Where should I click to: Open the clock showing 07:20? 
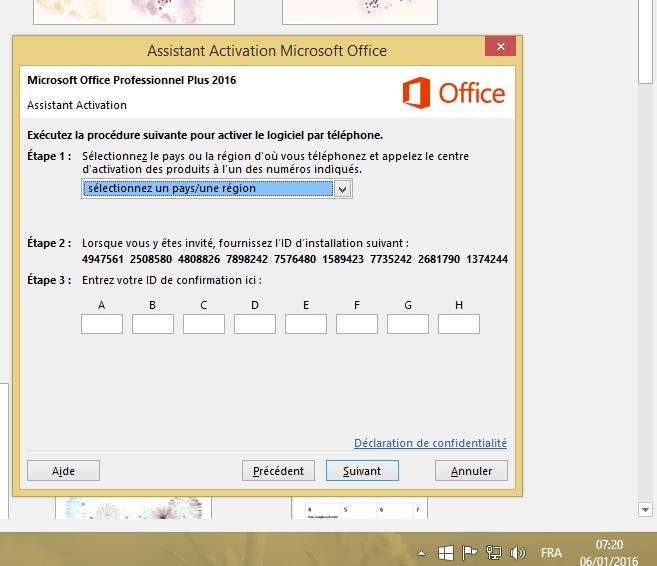coord(609,545)
